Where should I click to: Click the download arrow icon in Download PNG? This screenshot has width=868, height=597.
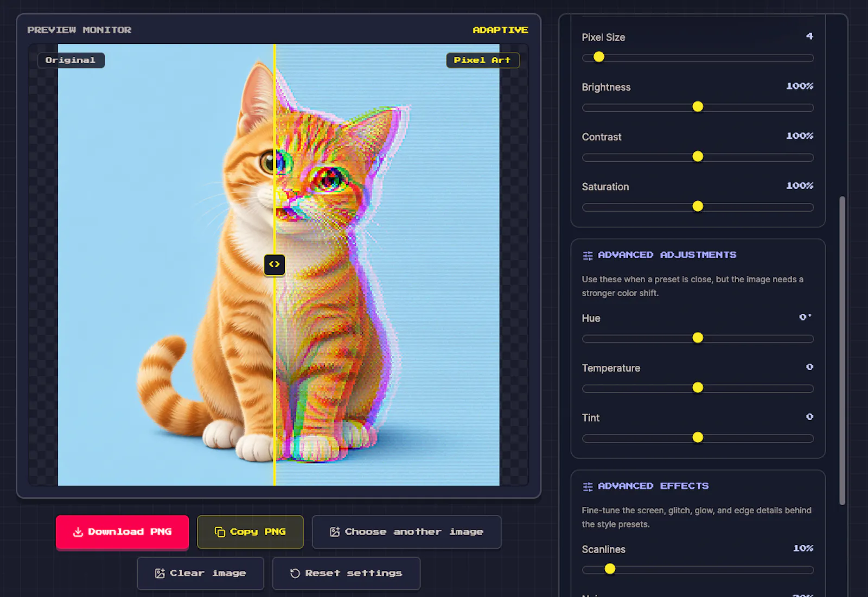[78, 532]
